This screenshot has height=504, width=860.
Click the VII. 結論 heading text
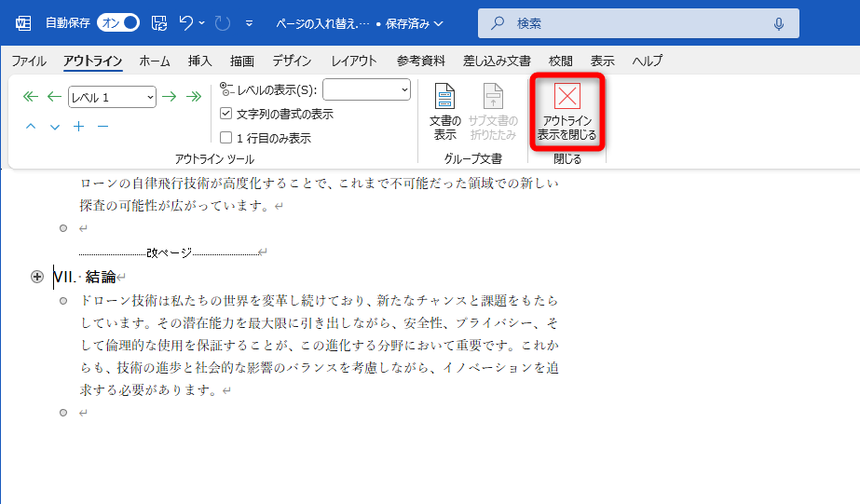click(x=85, y=277)
